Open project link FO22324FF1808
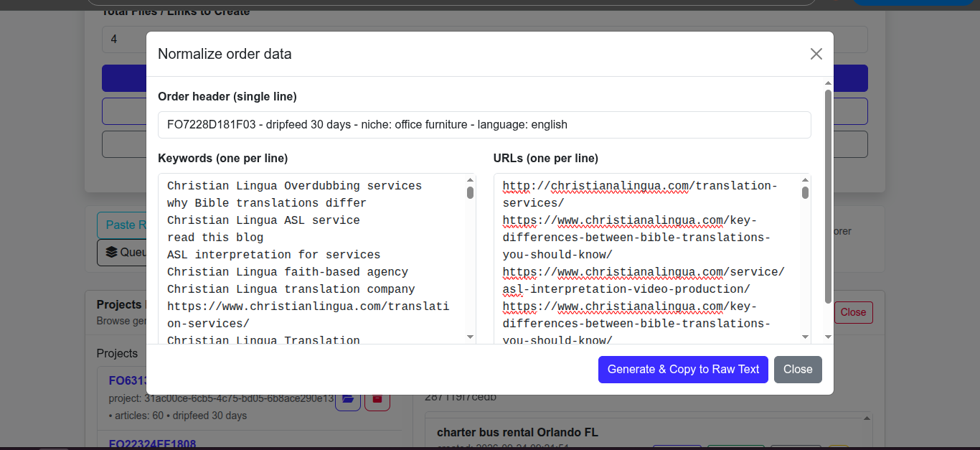 pos(152,444)
